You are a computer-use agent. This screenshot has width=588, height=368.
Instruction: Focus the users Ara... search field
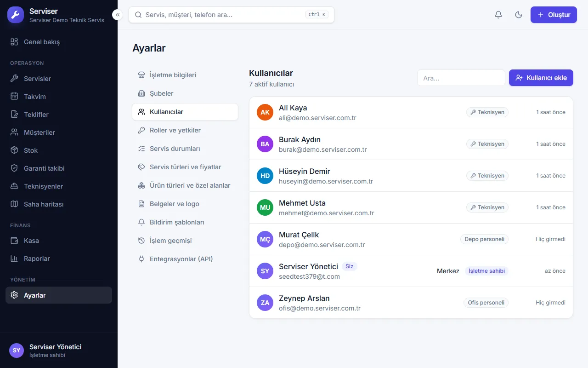[461, 78]
